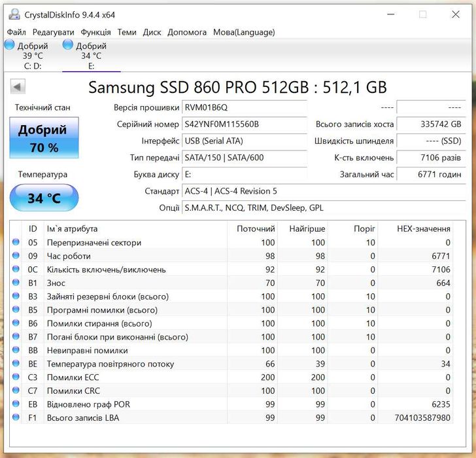The width and height of the screenshot is (476, 458).
Task: Click status dot of row BE Температура повітряного потоку
Action: [x=16, y=363]
